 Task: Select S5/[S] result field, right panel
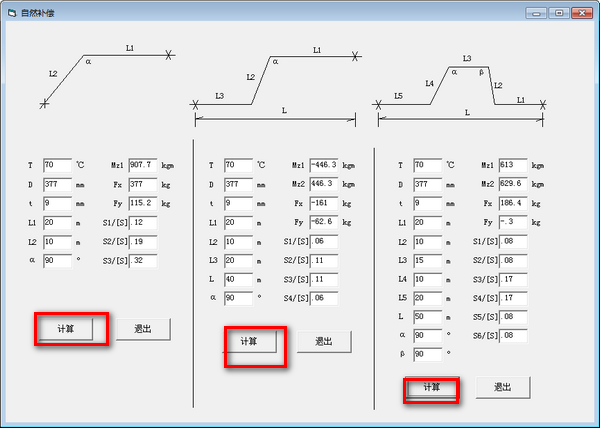click(513, 317)
